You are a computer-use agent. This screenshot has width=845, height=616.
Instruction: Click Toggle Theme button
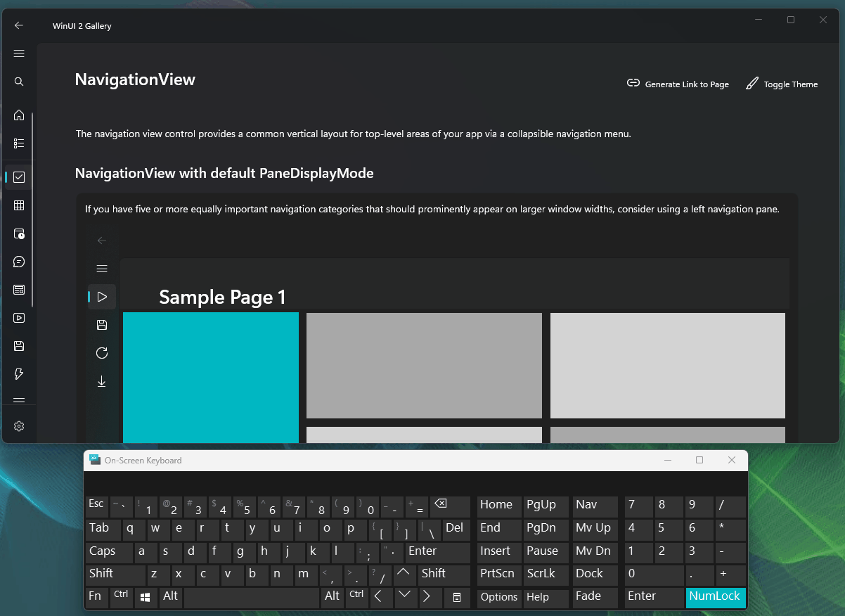click(782, 84)
